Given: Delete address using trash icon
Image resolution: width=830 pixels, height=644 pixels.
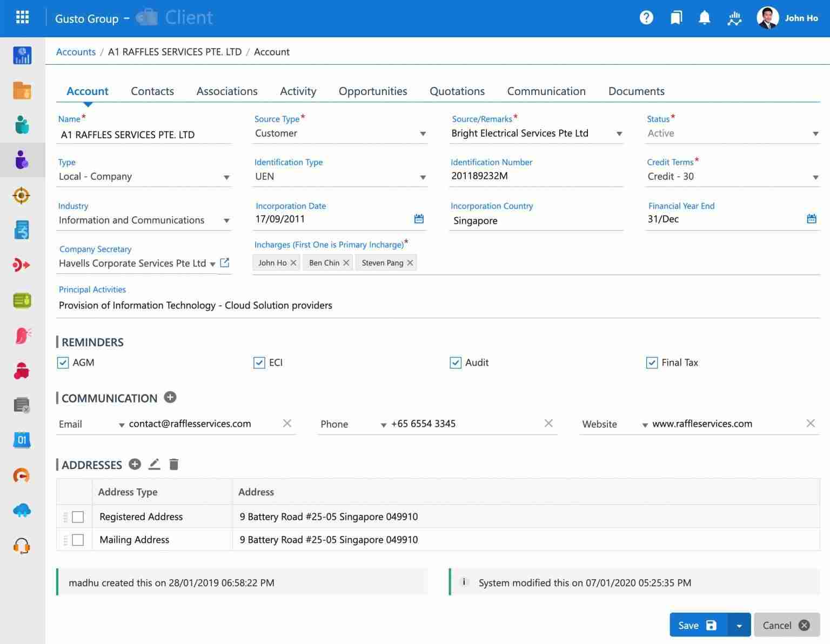Looking at the screenshot, I should (173, 464).
